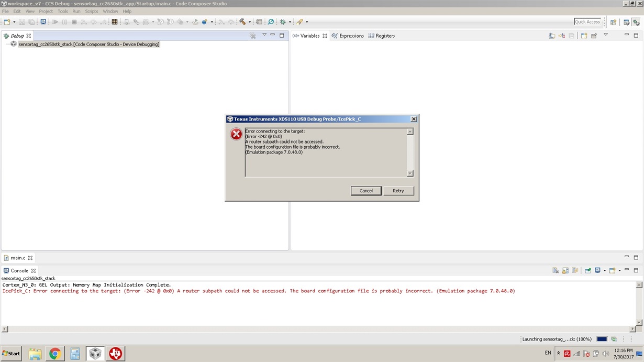Viewport: 644px width, 362px height.
Task: Toggle the Pin Console icon
Action: point(588,270)
